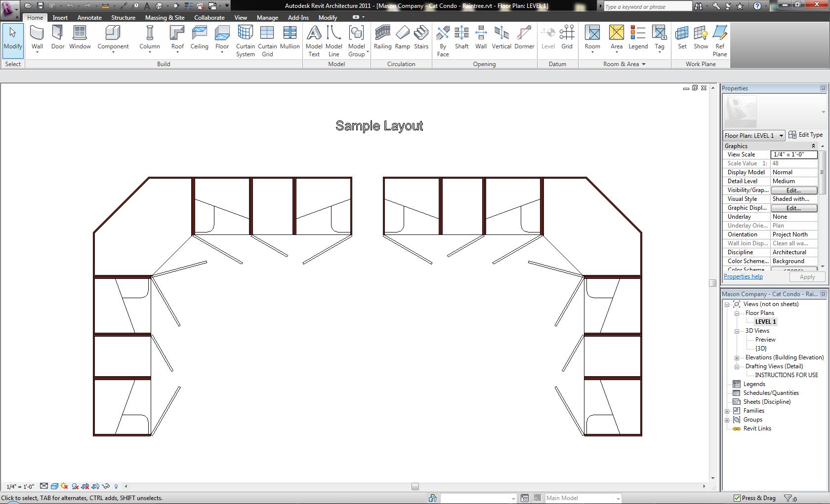Image resolution: width=830 pixels, height=504 pixels.
Task: Save the project using the toolbar icon
Action: [41, 6]
